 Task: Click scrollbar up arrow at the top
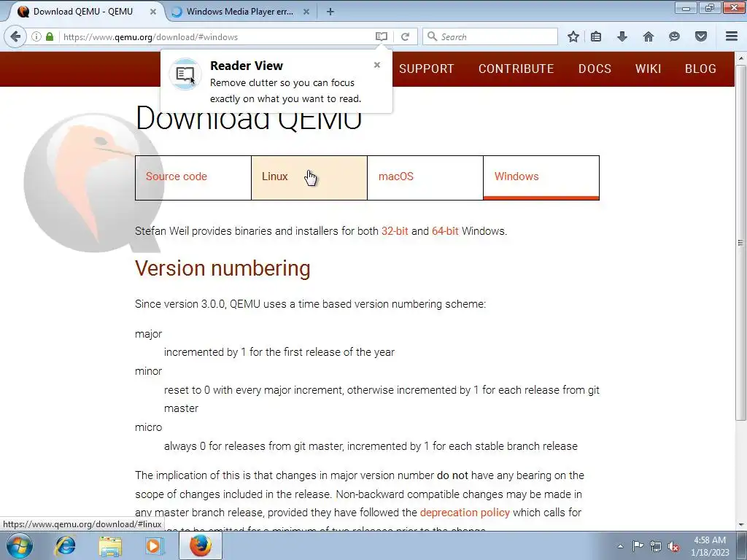(x=741, y=58)
